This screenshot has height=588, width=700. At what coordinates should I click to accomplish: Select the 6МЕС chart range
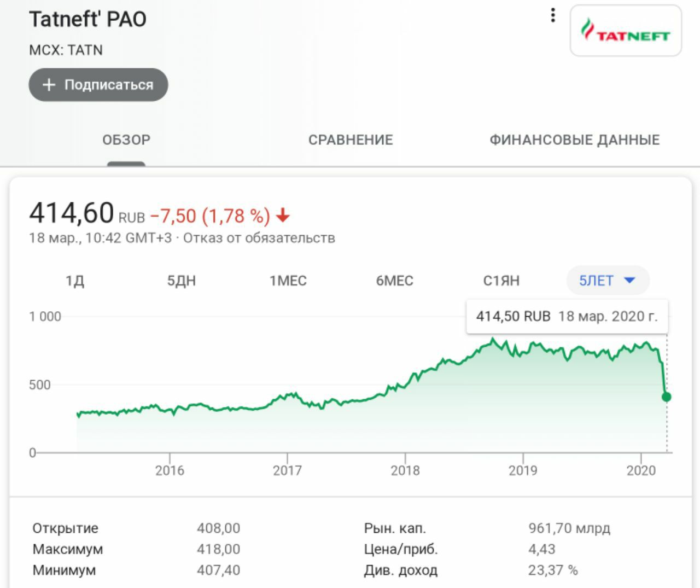pyautogui.click(x=395, y=281)
